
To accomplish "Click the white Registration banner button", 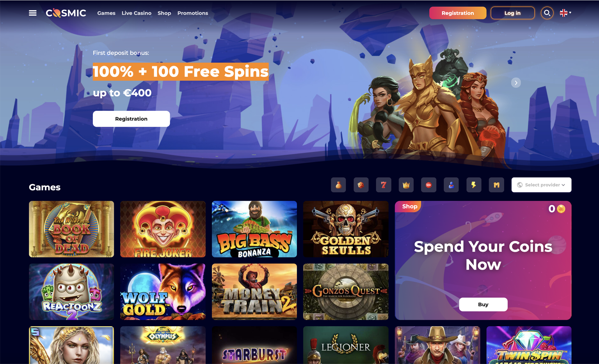I will [x=131, y=119].
